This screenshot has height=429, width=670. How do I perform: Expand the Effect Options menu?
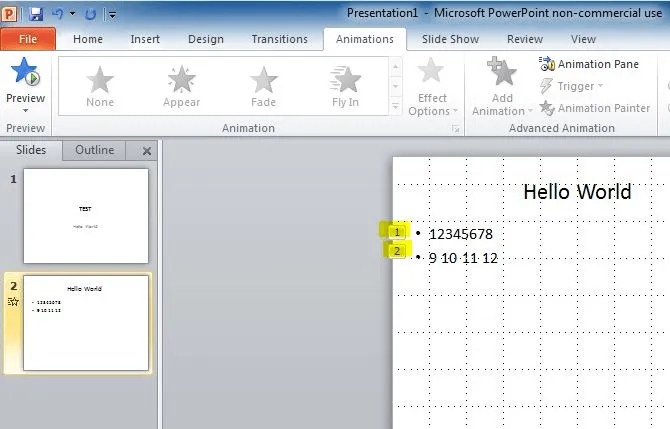[x=432, y=88]
